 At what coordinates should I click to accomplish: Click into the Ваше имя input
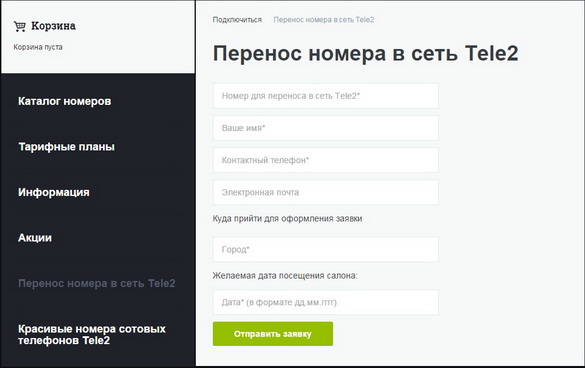(x=326, y=128)
